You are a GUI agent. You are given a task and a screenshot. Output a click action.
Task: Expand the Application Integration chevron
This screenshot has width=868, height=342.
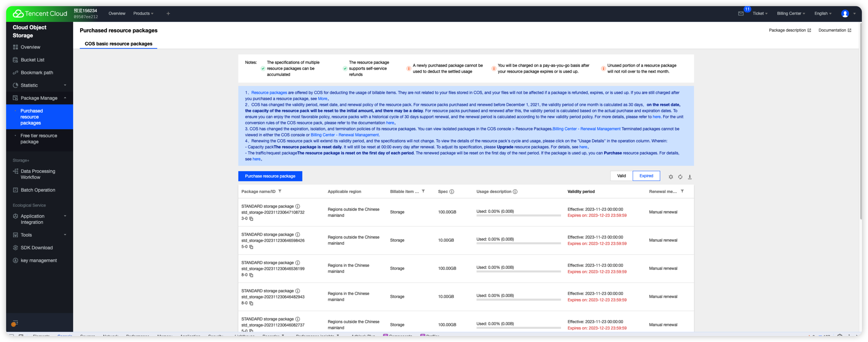(x=65, y=216)
